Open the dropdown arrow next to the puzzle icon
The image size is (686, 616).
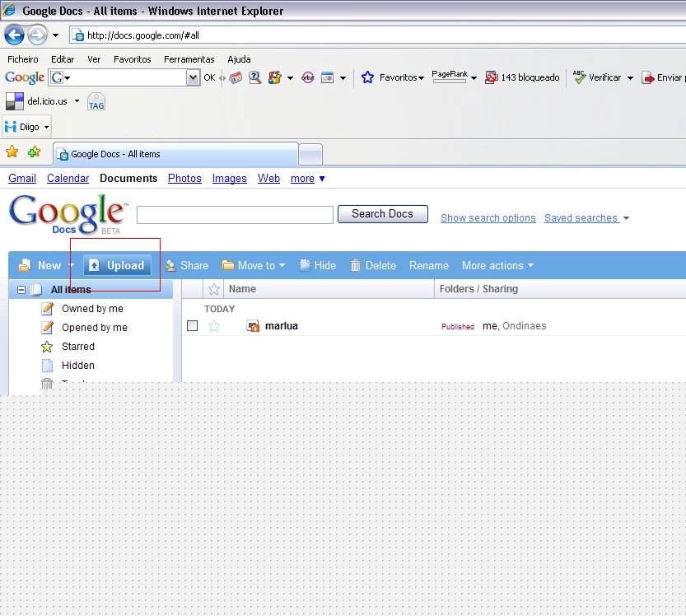coord(290,78)
